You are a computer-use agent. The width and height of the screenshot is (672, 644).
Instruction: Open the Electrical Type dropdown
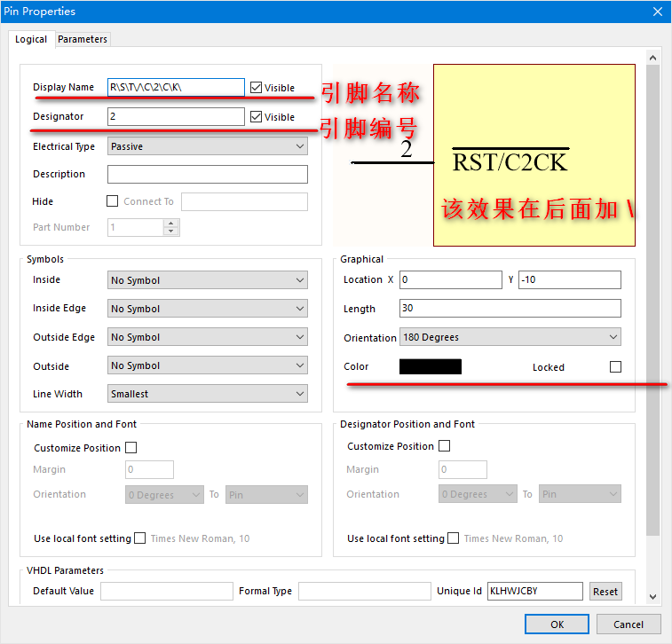click(207, 146)
